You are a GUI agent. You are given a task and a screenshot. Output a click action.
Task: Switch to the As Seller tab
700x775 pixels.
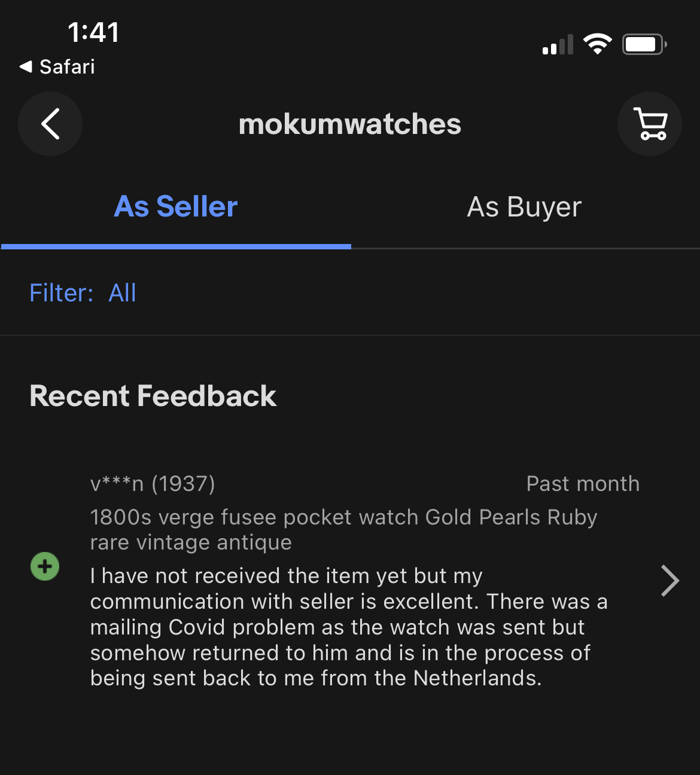pyautogui.click(x=176, y=207)
